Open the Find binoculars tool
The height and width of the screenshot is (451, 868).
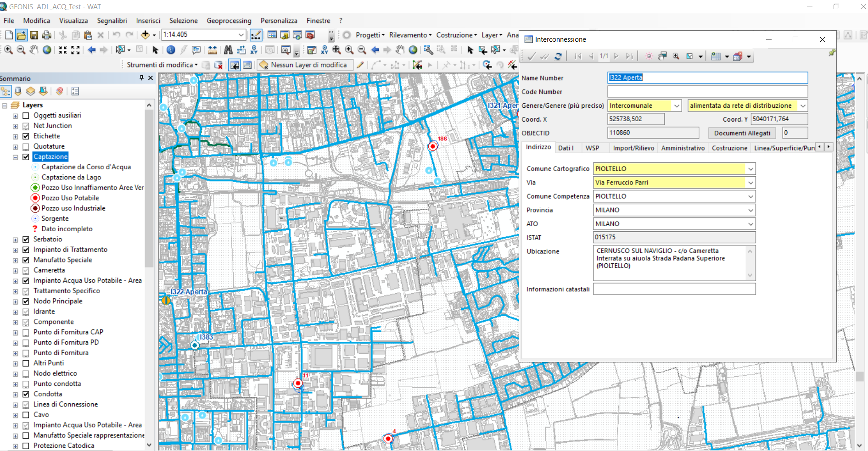(228, 50)
